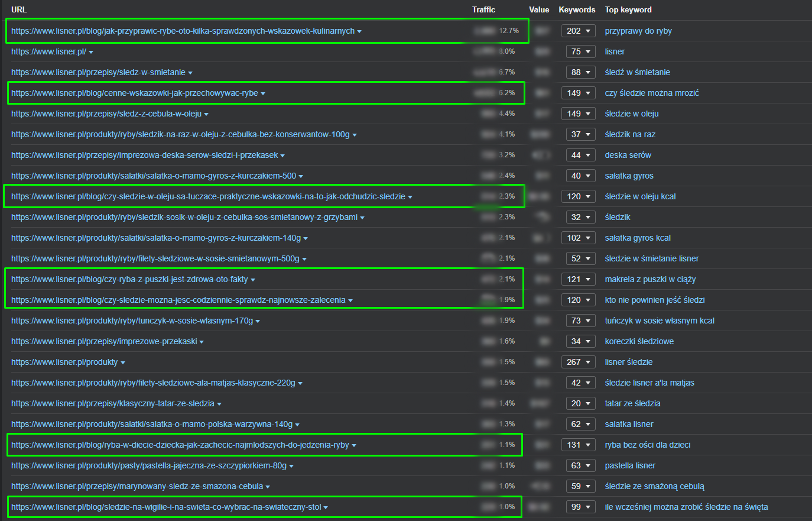Expand caret next to sledz-w-smietanie URL

click(x=190, y=73)
